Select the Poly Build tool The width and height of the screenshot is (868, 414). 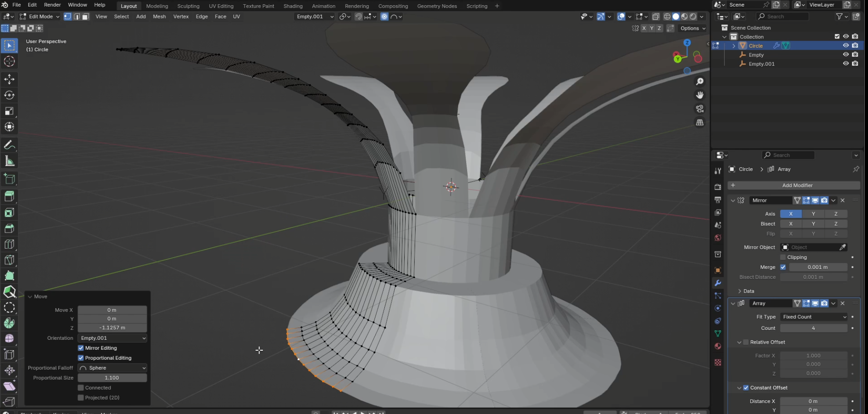click(x=9, y=276)
